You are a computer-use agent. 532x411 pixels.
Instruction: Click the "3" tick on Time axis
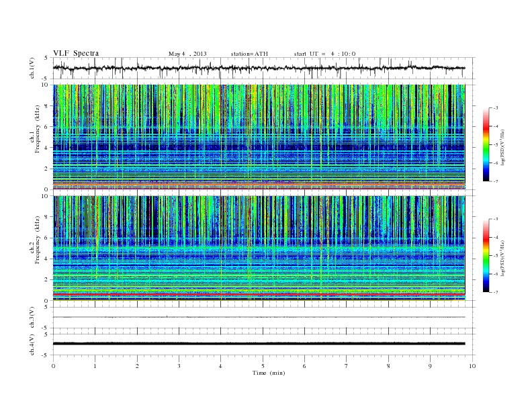click(x=179, y=366)
